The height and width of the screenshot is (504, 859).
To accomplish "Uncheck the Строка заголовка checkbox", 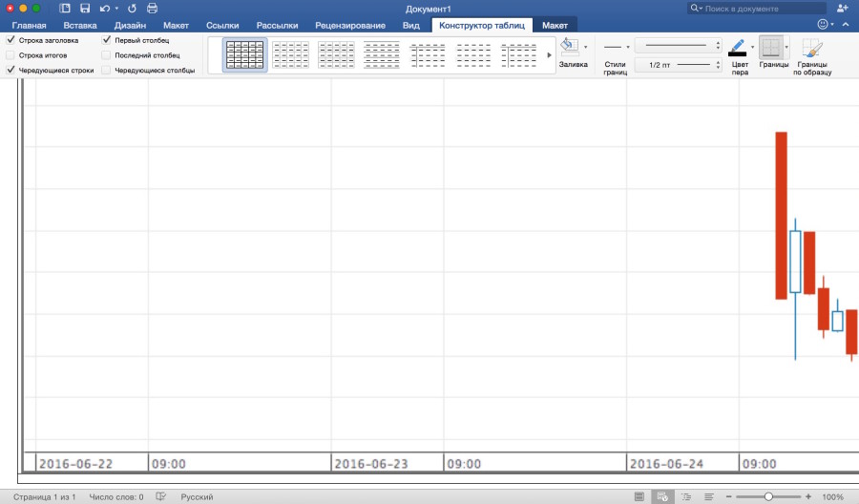I will coord(10,41).
